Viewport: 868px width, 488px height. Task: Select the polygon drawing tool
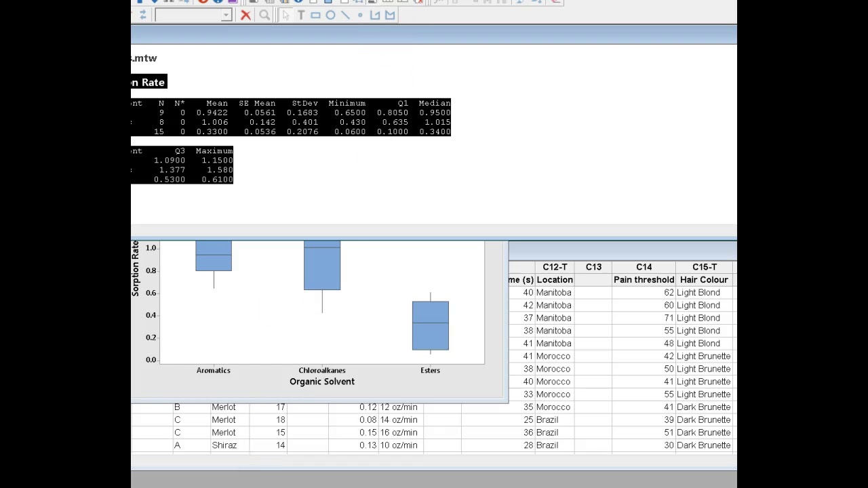coord(390,15)
